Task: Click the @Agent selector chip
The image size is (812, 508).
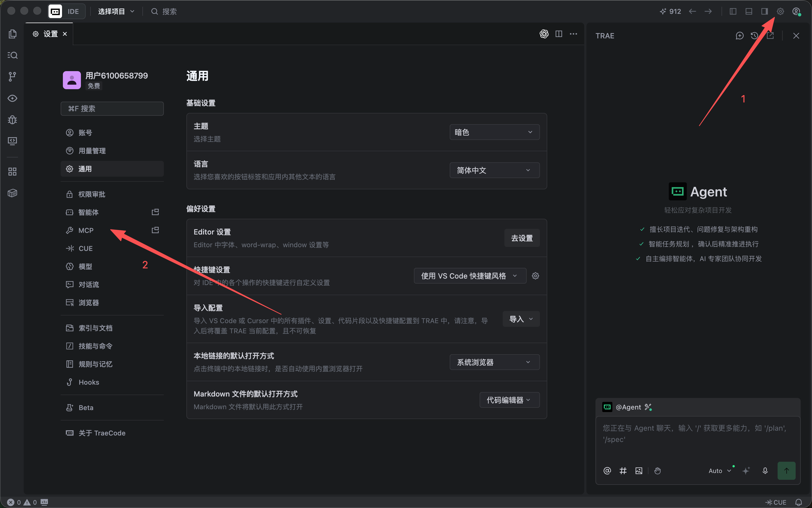Action: (627, 407)
